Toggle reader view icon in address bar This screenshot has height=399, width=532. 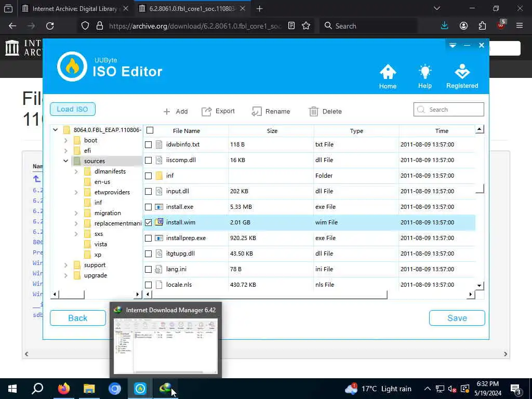(x=291, y=26)
